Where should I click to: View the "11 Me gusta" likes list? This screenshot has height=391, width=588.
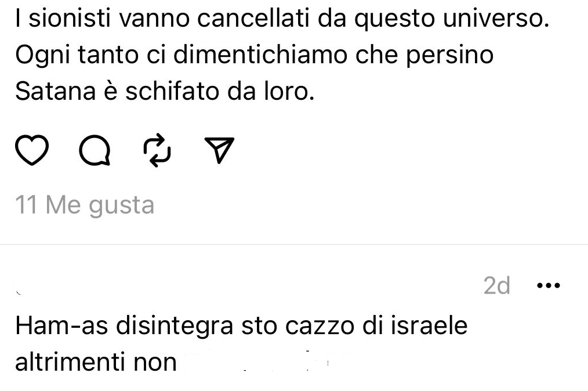85,205
